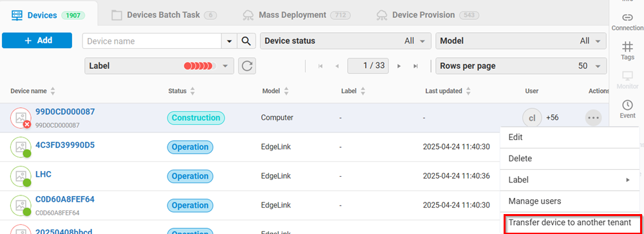Open device link 4C3FD39990D5

tap(65, 145)
